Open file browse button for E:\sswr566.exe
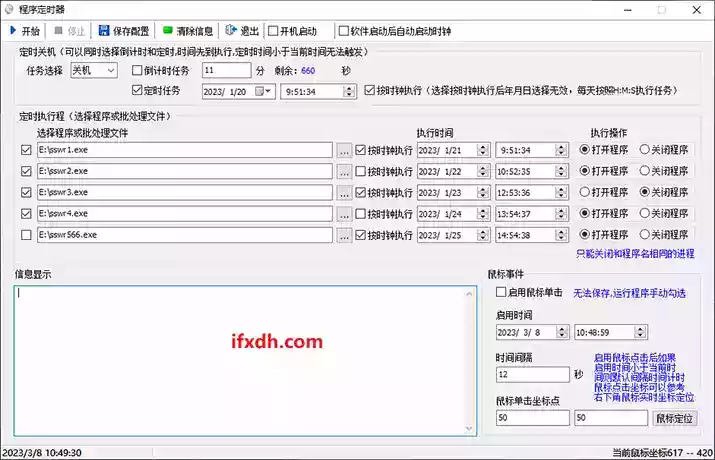 344,235
